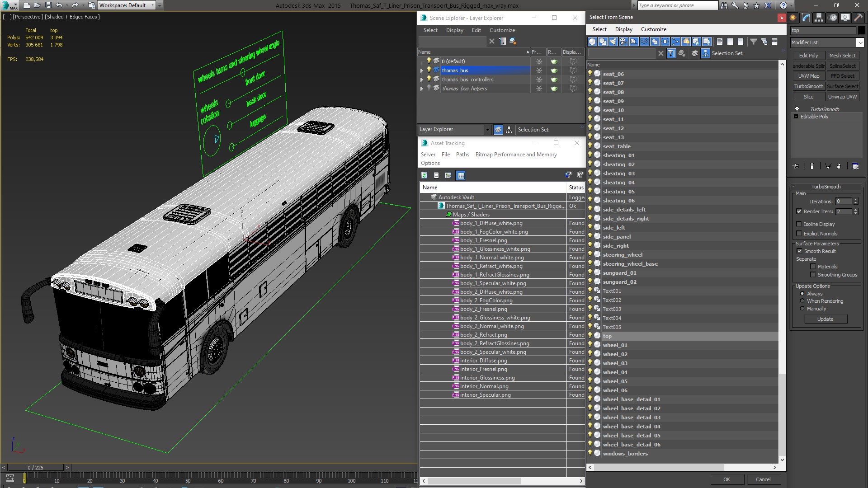Click the funnel filter icon in Select From Scene

[x=754, y=42]
